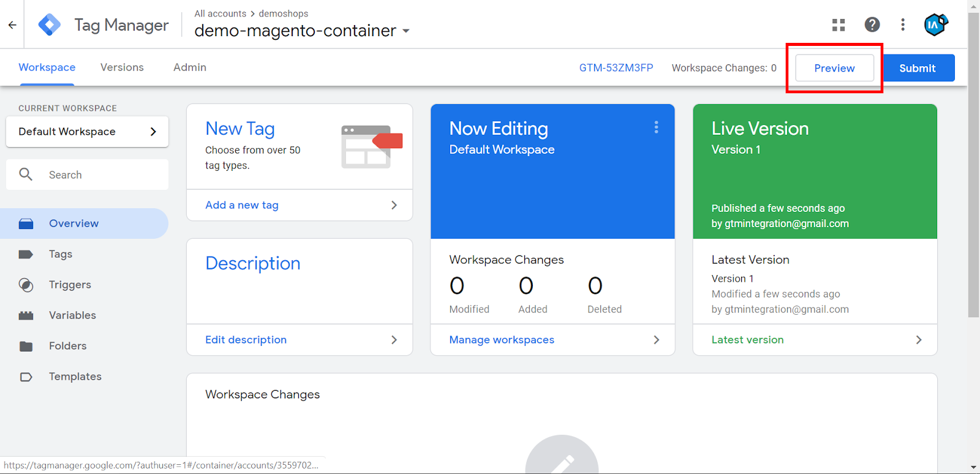Switch to the Versions tab
980x474 pixels.
click(x=122, y=67)
